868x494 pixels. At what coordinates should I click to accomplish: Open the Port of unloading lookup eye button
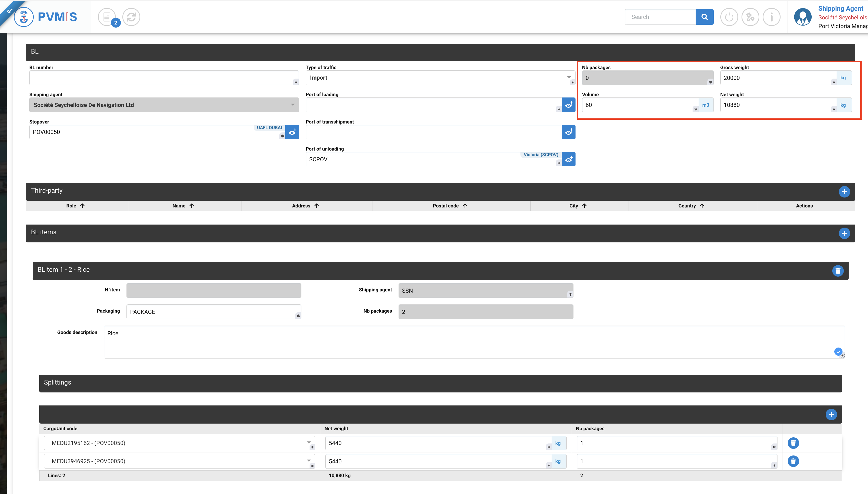pyautogui.click(x=569, y=159)
